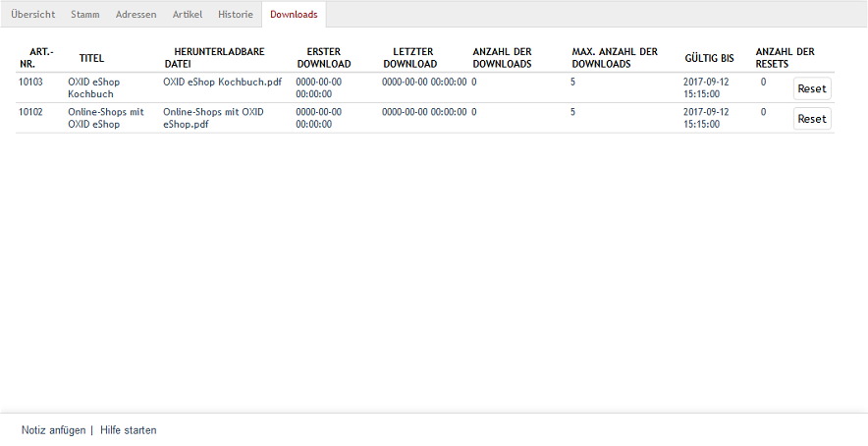Image resolution: width=868 pixels, height=446 pixels.
Task: Click the Gültig bis column header
Action: (x=709, y=58)
